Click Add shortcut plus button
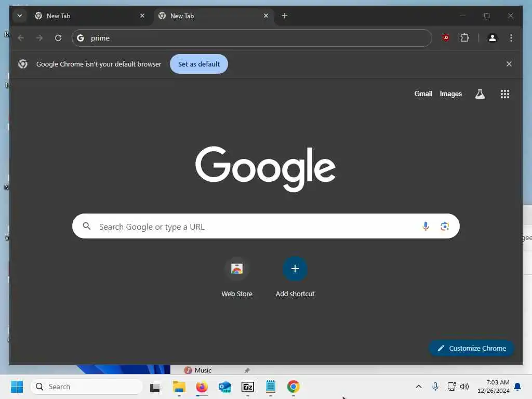The image size is (532, 399). point(295,269)
